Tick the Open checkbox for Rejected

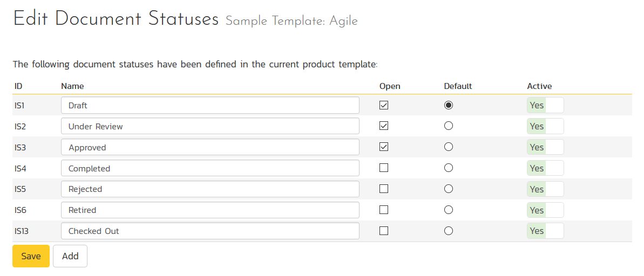pos(384,189)
